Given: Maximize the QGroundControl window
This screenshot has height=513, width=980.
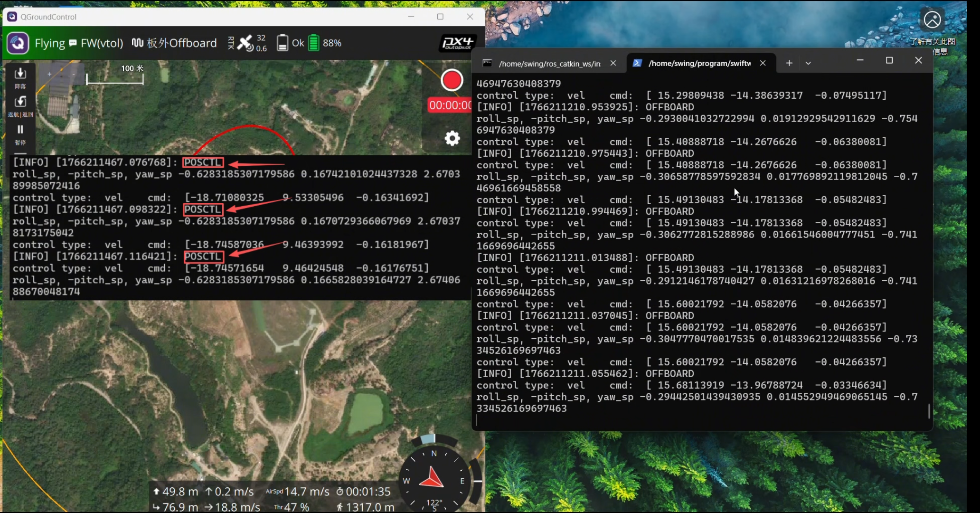Looking at the screenshot, I should (440, 17).
